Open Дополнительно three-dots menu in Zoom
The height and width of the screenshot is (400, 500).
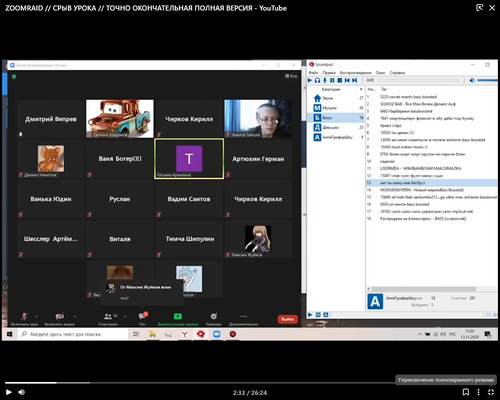coord(244,319)
